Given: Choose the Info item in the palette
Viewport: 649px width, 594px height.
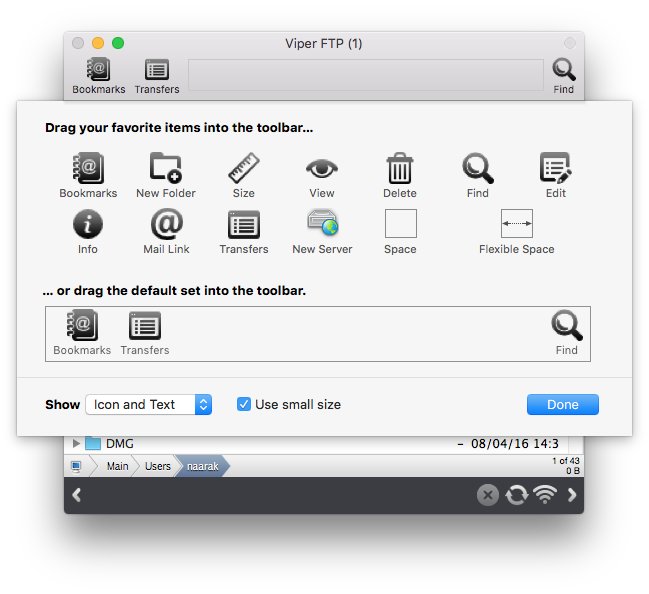Looking at the screenshot, I should point(88,231).
